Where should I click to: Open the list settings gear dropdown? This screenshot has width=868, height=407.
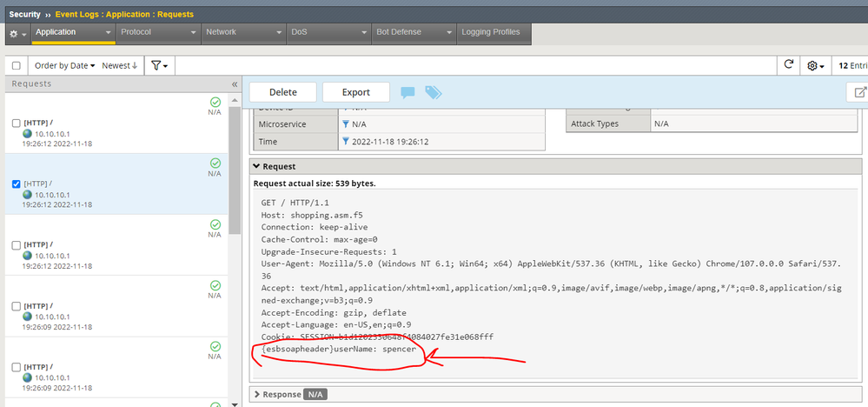click(815, 65)
